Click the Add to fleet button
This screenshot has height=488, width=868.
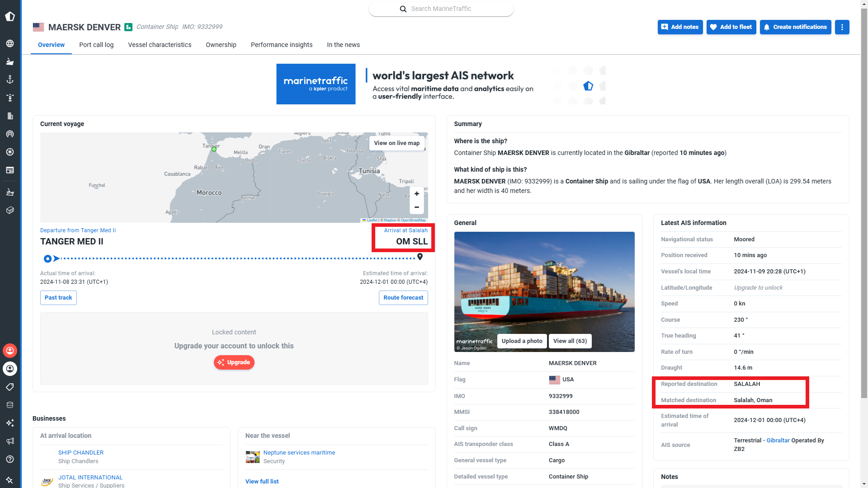(x=731, y=27)
